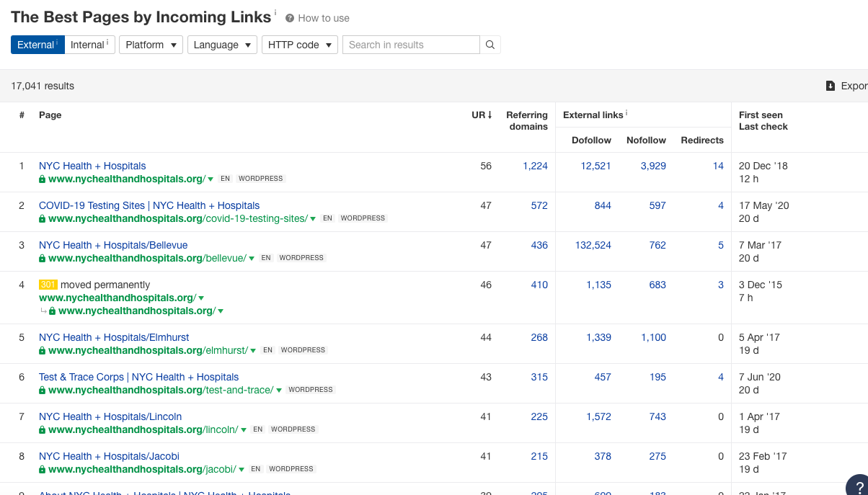Click the How to use question mark icon
The height and width of the screenshot is (495, 868).
(x=290, y=18)
